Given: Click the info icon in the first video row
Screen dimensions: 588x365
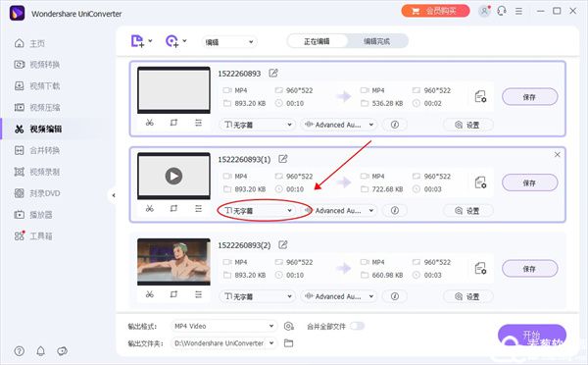Looking at the screenshot, I should point(395,125).
